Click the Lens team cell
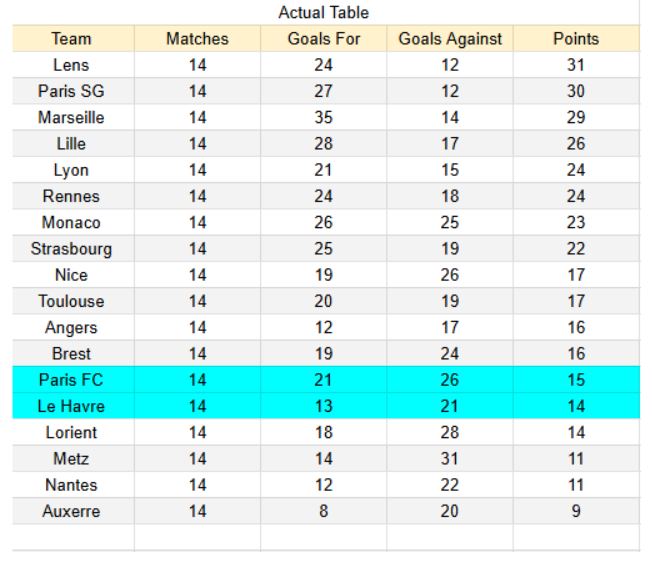This screenshot has height=563, width=653. tap(71, 65)
